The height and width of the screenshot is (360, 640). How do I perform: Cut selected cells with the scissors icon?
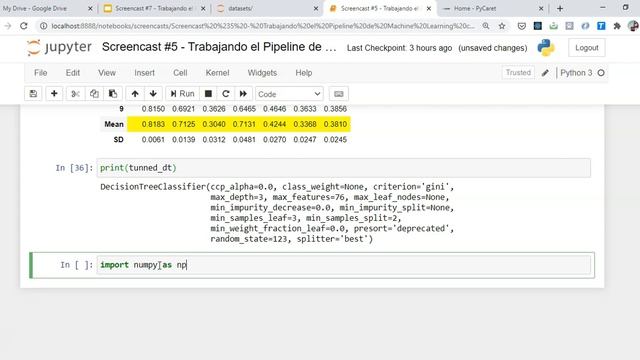pos(75,94)
